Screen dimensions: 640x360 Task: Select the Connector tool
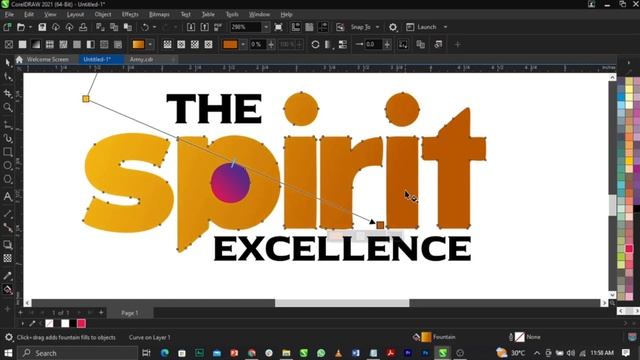(x=7, y=227)
